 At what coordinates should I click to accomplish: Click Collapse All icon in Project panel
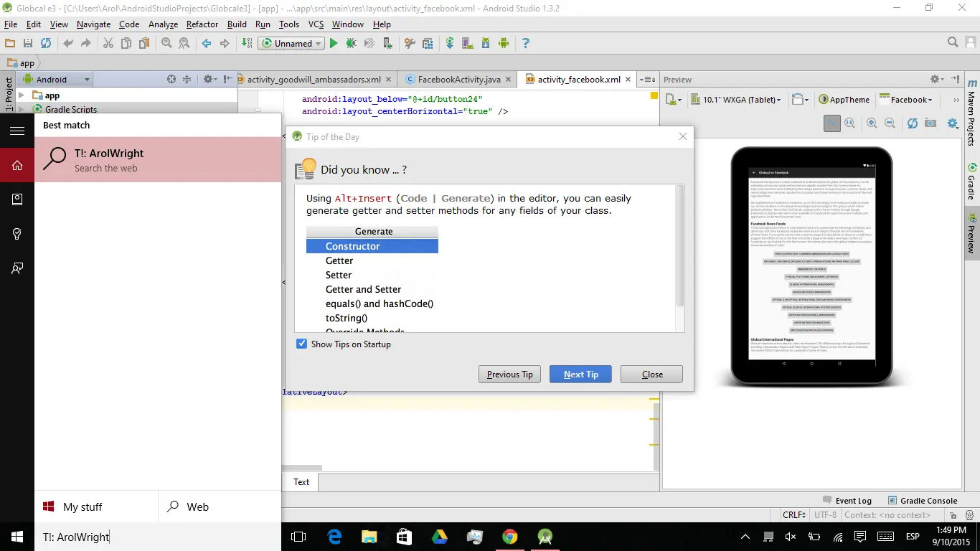[187, 80]
